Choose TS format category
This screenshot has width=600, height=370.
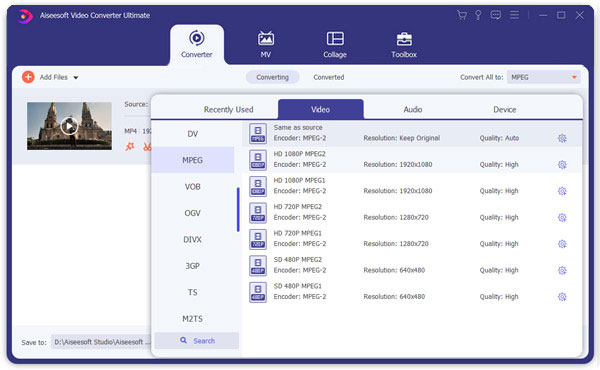[192, 292]
